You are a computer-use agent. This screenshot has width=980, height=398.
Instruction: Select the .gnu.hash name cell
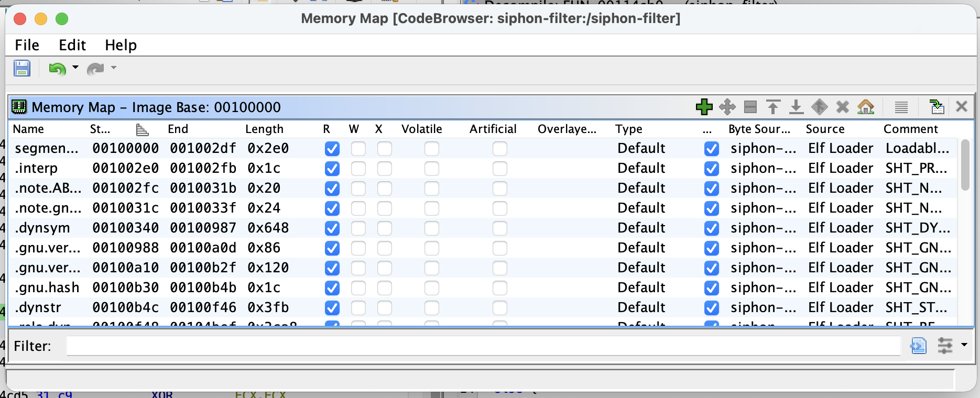pyautogui.click(x=47, y=288)
